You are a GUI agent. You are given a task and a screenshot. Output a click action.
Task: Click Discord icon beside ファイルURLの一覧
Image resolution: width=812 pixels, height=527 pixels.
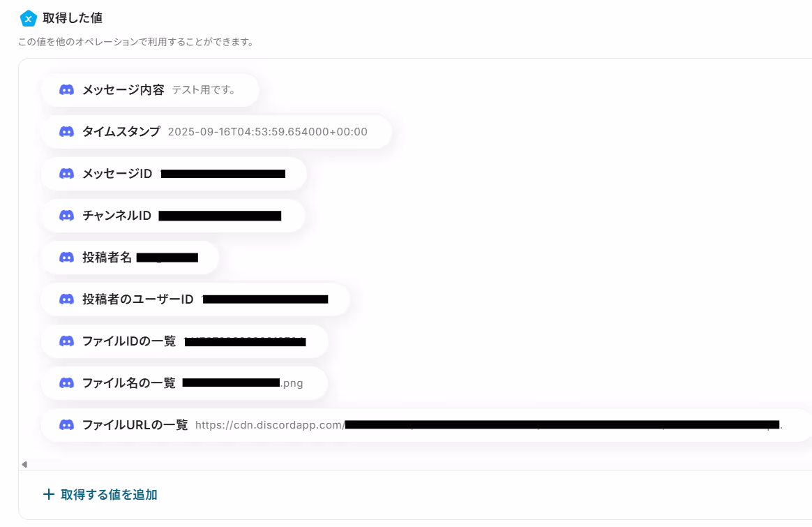click(66, 425)
